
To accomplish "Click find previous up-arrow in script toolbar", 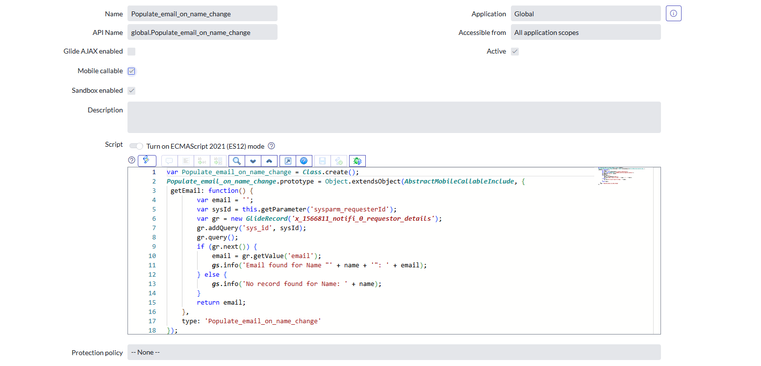I will tap(269, 161).
